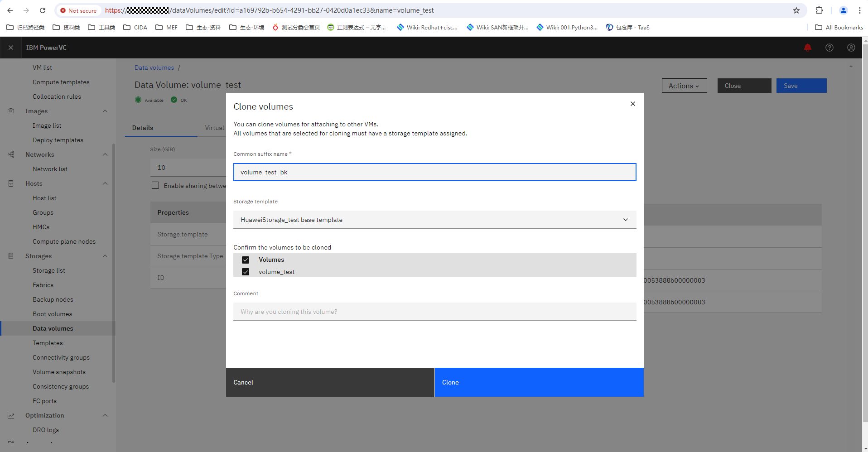The width and height of the screenshot is (868, 452).
Task: Uncheck the volume_test checkbox
Action: tap(246, 272)
